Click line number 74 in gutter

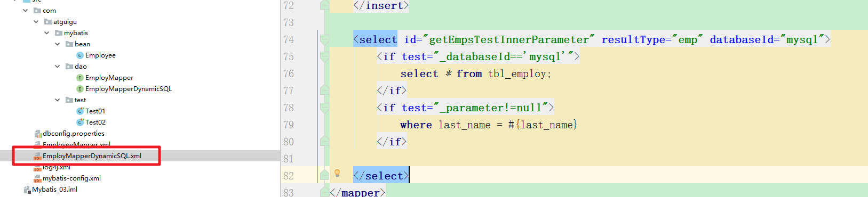coord(289,39)
